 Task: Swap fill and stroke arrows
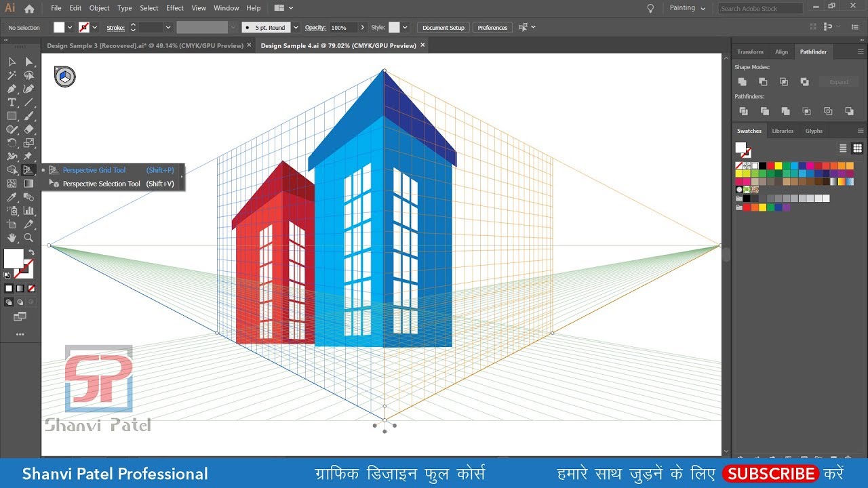point(31,252)
